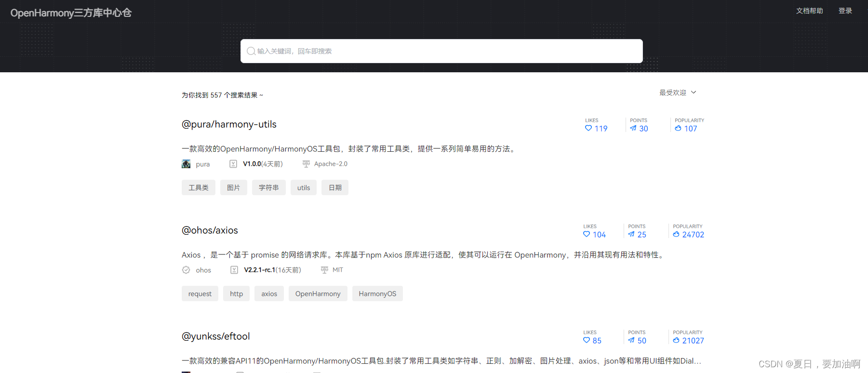Click the likes heart icon for @yunkss/eftool

pos(587,340)
